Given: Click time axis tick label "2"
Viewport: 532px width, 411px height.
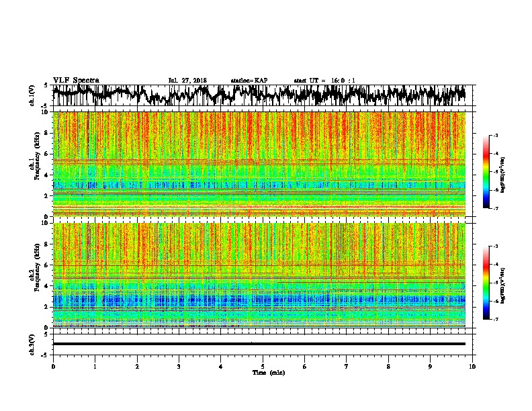Looking at the screenshot, I should (x=137, y=367).
